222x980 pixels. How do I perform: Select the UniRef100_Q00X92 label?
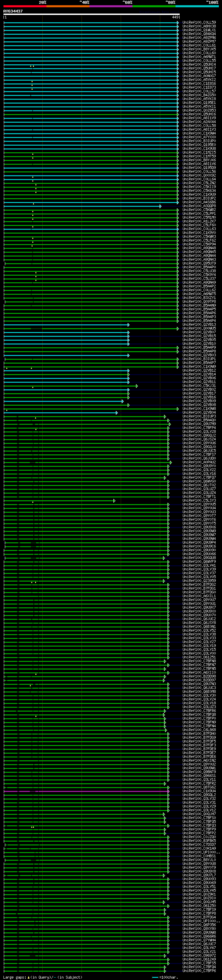(199, 175)
